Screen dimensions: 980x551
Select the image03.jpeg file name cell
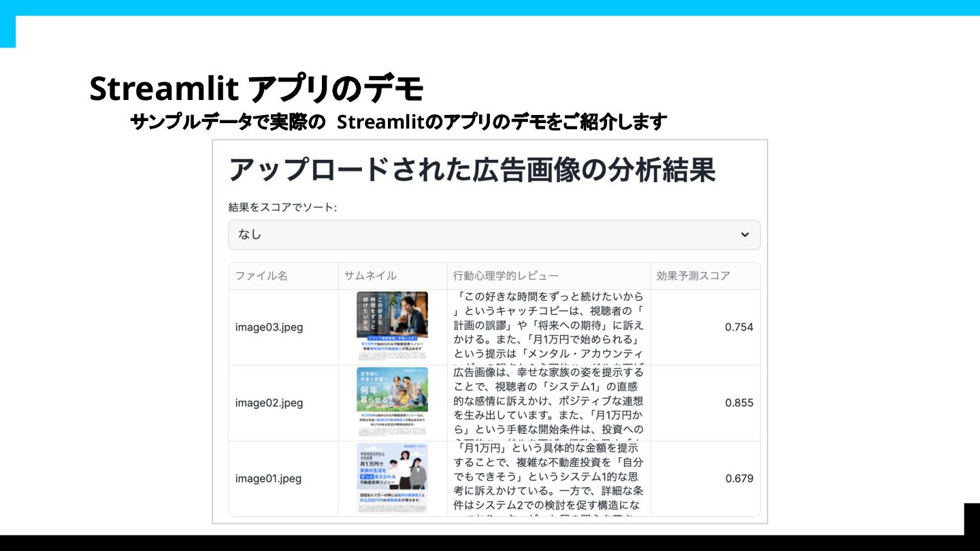[283, 327]
